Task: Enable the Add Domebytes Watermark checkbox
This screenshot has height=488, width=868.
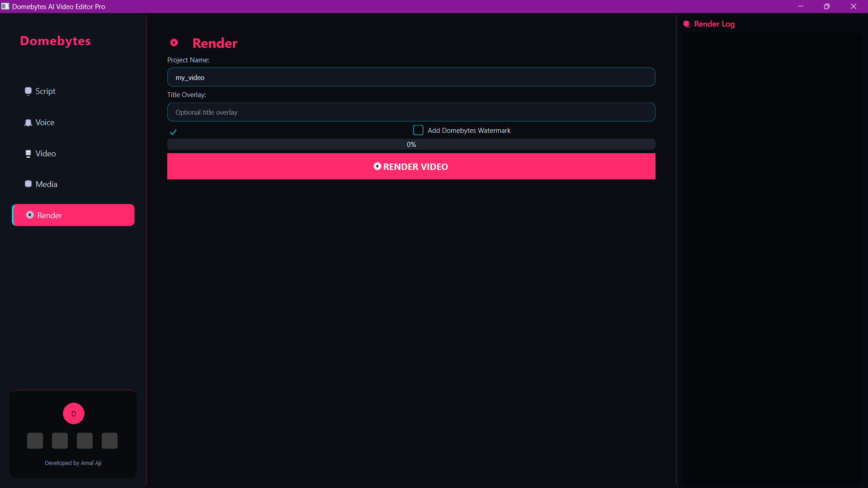Action: point(418,130)
